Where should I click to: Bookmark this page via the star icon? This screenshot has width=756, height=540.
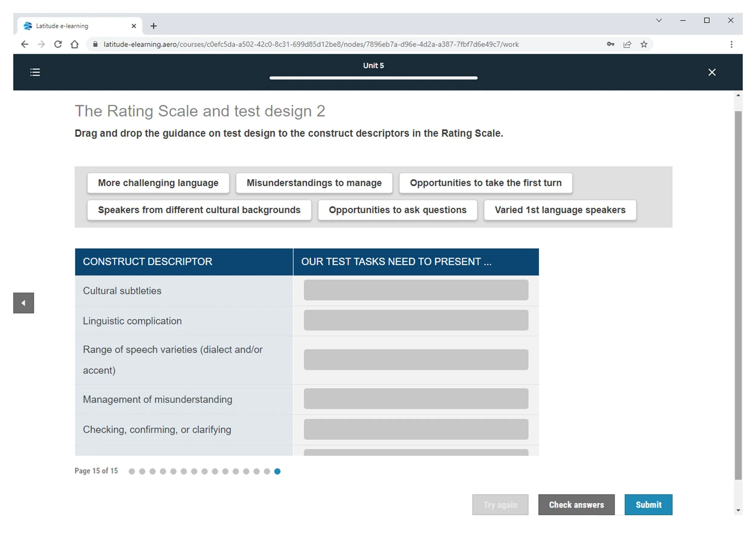tap(644, 44)
